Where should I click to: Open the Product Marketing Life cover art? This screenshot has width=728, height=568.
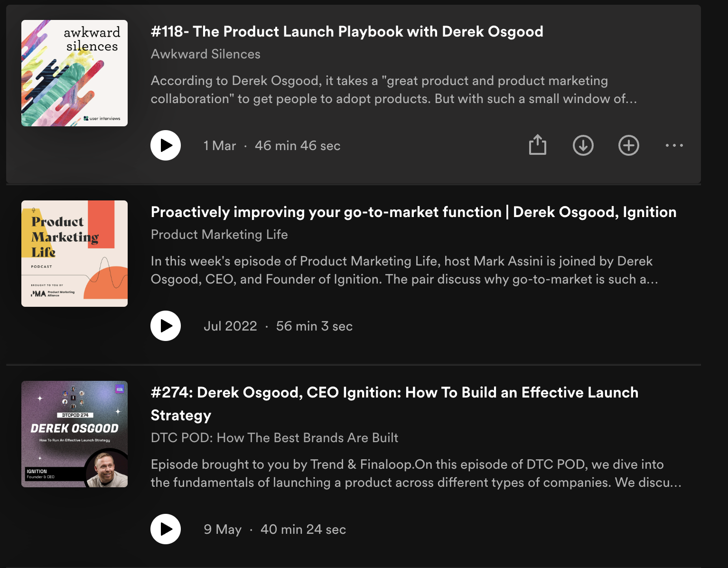coord(75,254)
